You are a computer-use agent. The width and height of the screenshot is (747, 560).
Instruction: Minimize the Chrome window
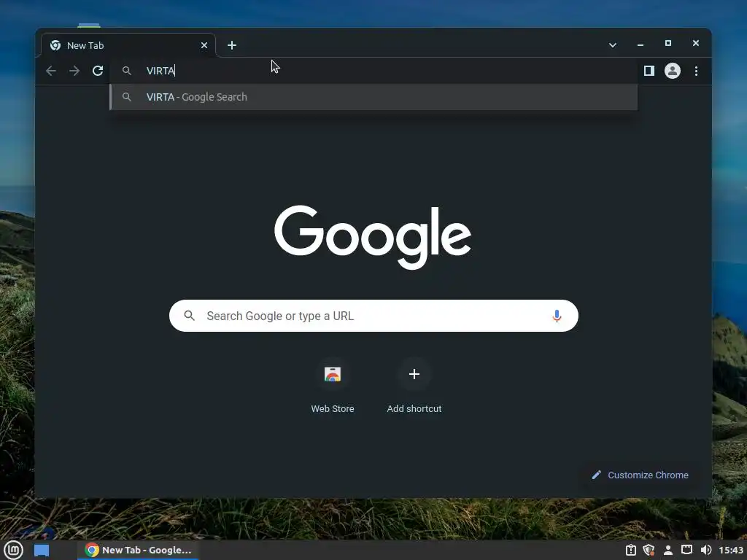pos(640,44)
